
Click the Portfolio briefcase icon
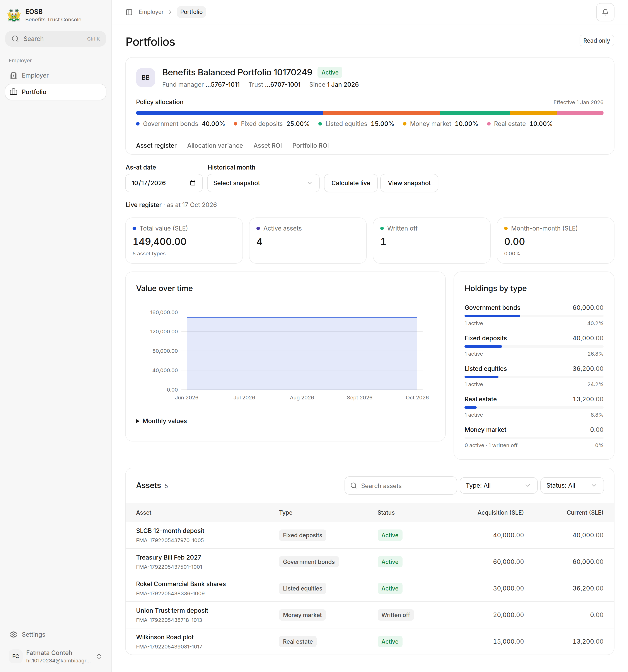coord(14,92)
